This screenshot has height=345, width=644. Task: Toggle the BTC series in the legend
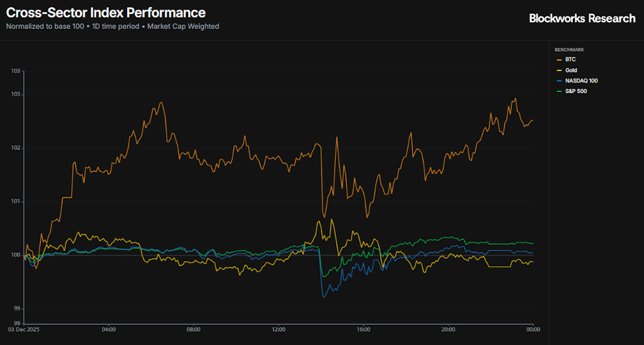pyautogui.click(x=570, y=59)
